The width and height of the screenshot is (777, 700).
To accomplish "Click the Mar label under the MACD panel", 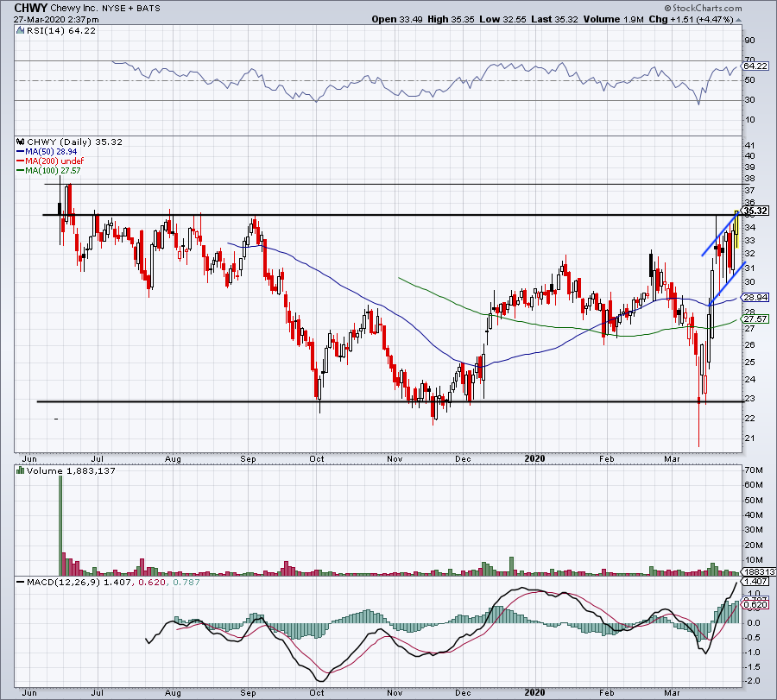I will pos(672,692).
